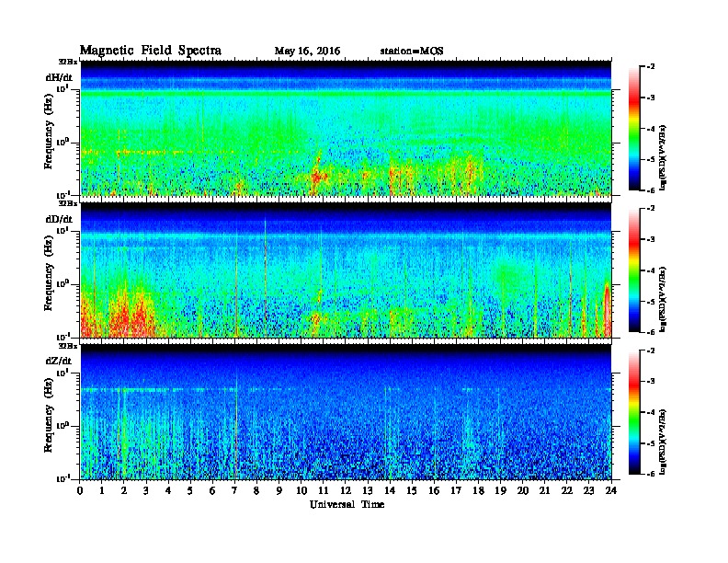Click the 32Hz label atop dZ/dt panel

[x=67, y=346]
